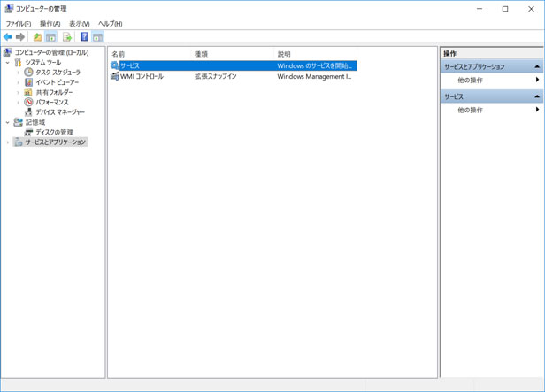Click the デバイス マネージャー icon

(28, 111)
